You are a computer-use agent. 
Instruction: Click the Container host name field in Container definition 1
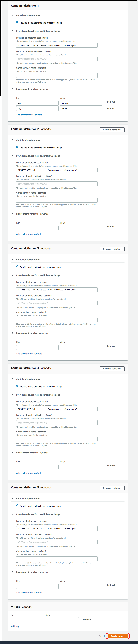[x=57, y=75]
